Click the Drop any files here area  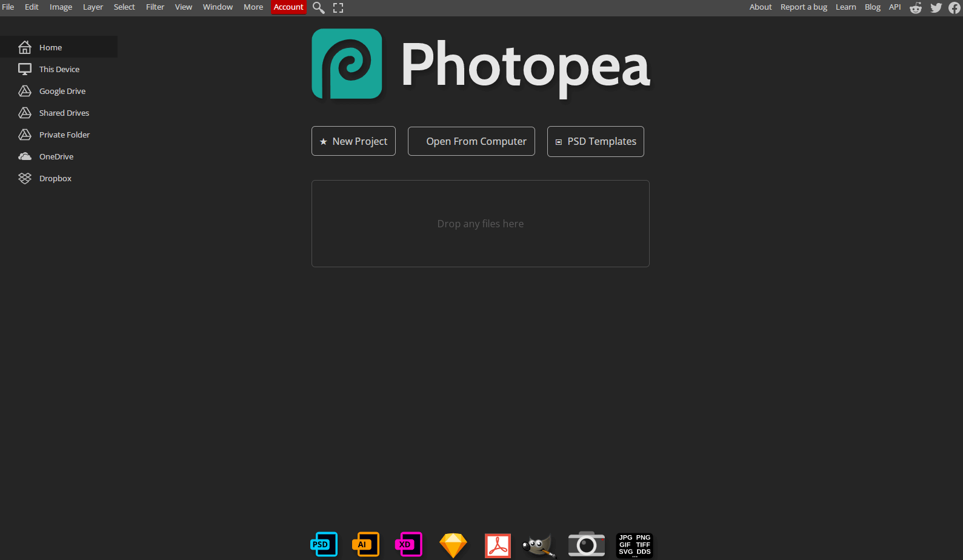coord(481,224)
